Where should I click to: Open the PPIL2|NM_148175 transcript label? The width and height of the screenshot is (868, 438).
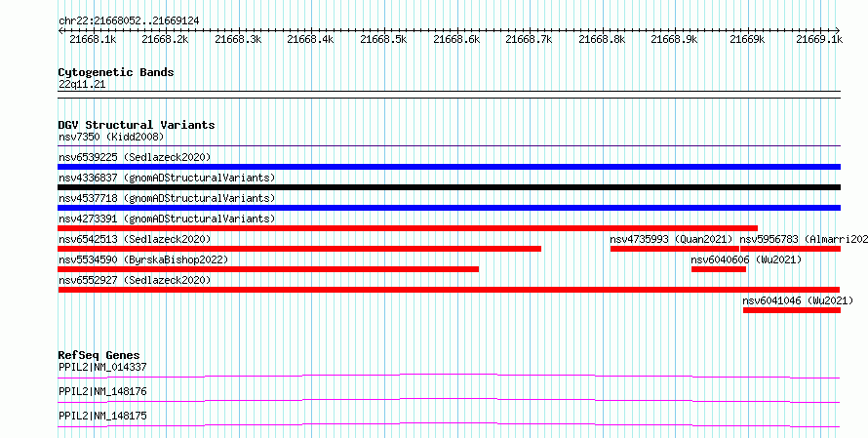pos(102,416)
